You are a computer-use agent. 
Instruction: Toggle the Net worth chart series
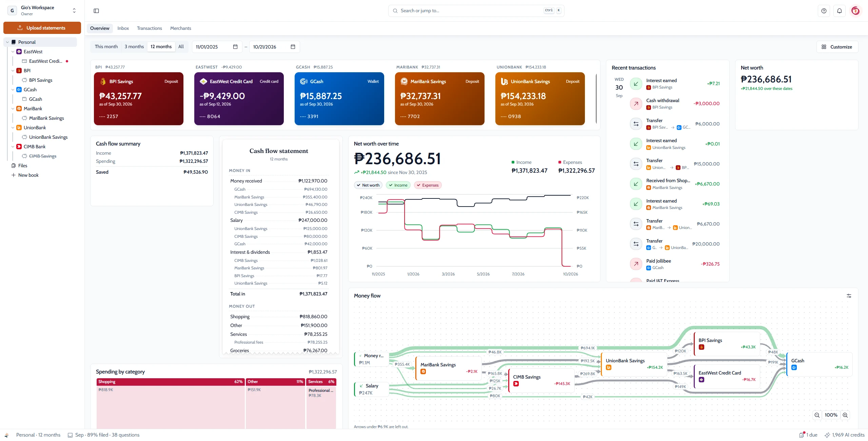[368, 185]
